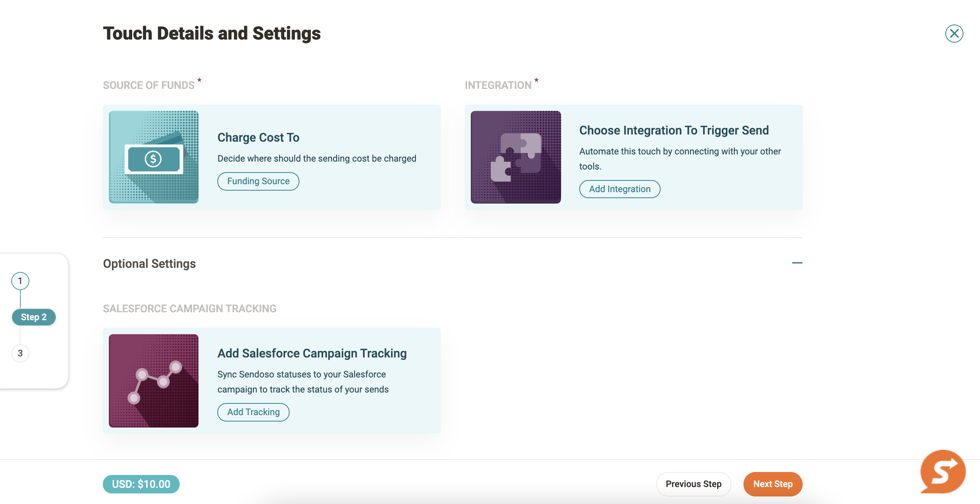
Task: Click the Charge Cost To heading
Action: coord(258,137)
